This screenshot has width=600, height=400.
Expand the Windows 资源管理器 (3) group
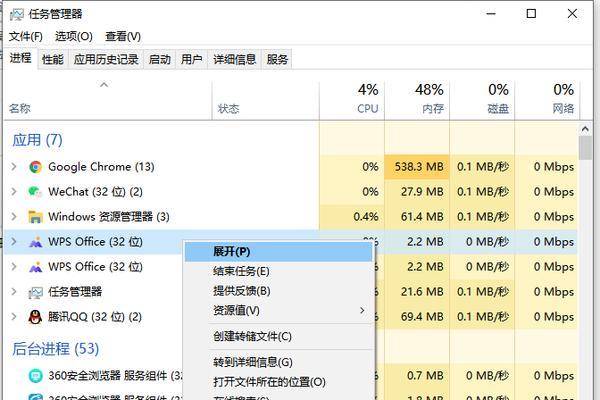coord(14,217)
